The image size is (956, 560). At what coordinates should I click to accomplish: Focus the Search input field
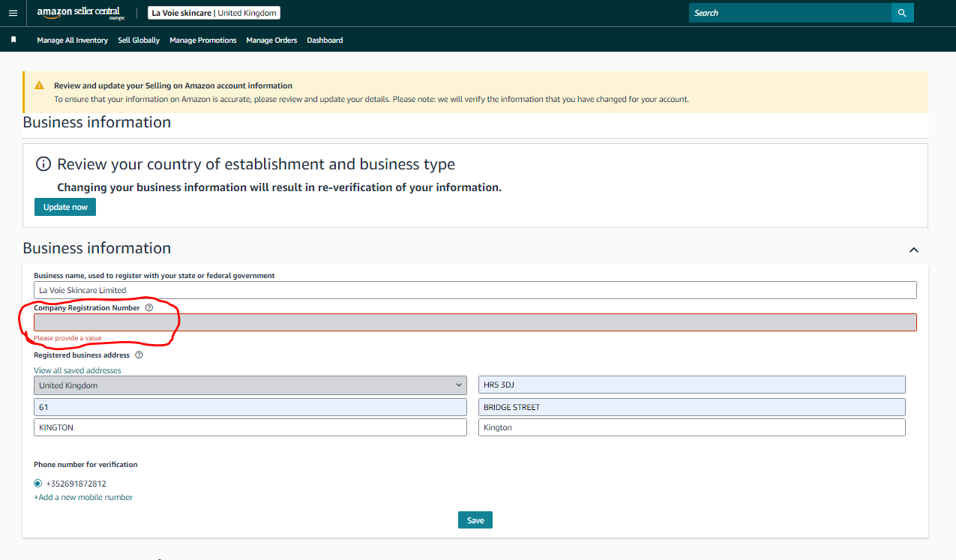click(x=790, y=13)
